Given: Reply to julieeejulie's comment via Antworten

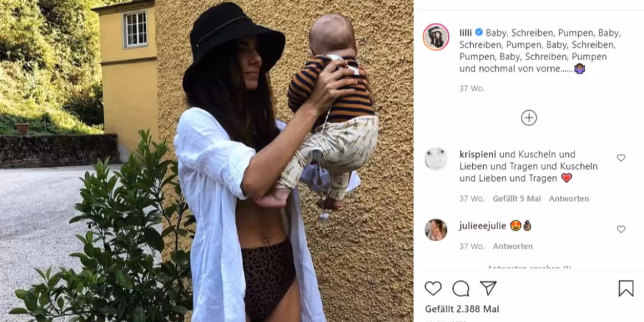Looking at the screenshot, I should [512, 246].
